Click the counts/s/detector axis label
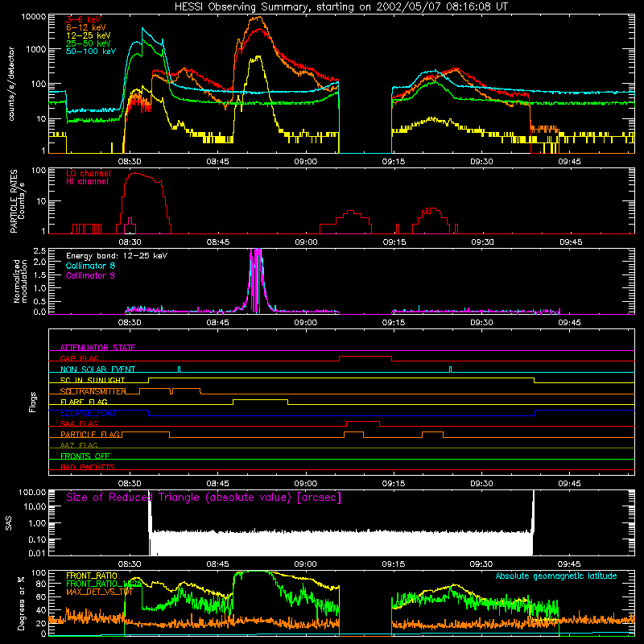Image resolution: width=644 pixels, height=644 pixels. [11, 84]
